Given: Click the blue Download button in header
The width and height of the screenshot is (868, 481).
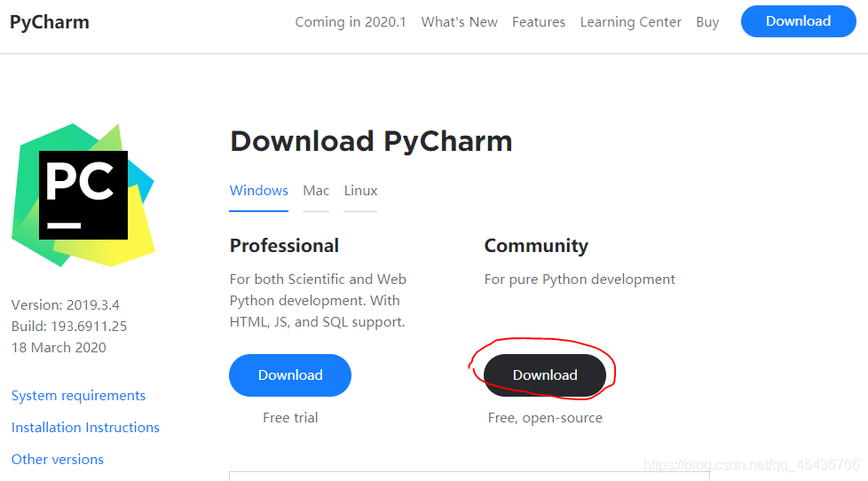Looking at the screenshot, I should tap(798, 21).
